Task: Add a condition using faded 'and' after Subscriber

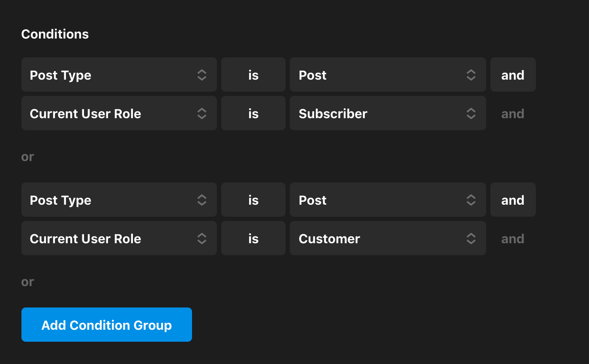Action: pos(513,113)
